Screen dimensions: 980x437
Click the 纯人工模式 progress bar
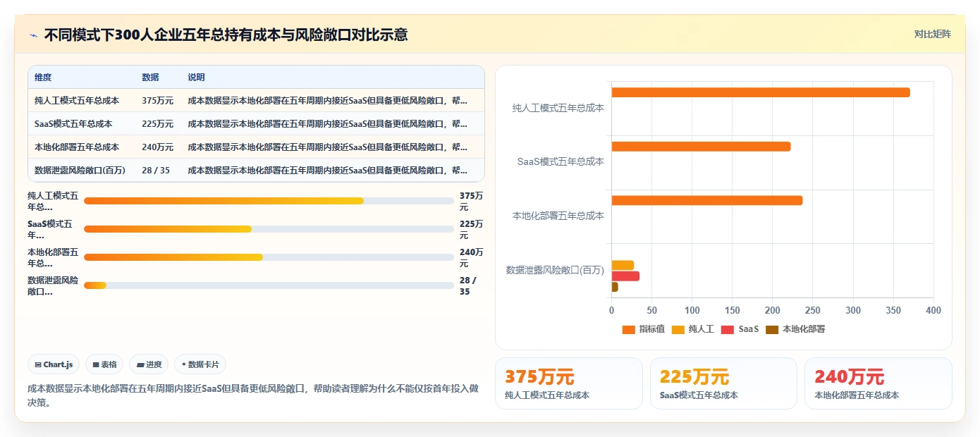pyautogui.click(x=269, y=201)
